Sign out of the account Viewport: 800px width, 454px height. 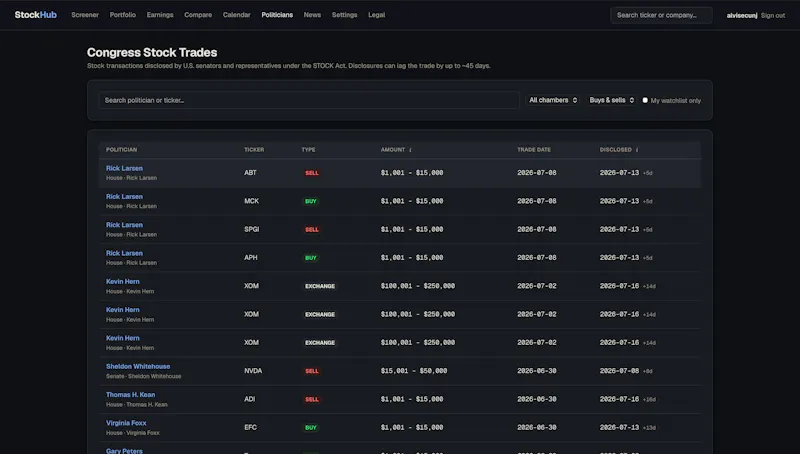tap(773, 15)
